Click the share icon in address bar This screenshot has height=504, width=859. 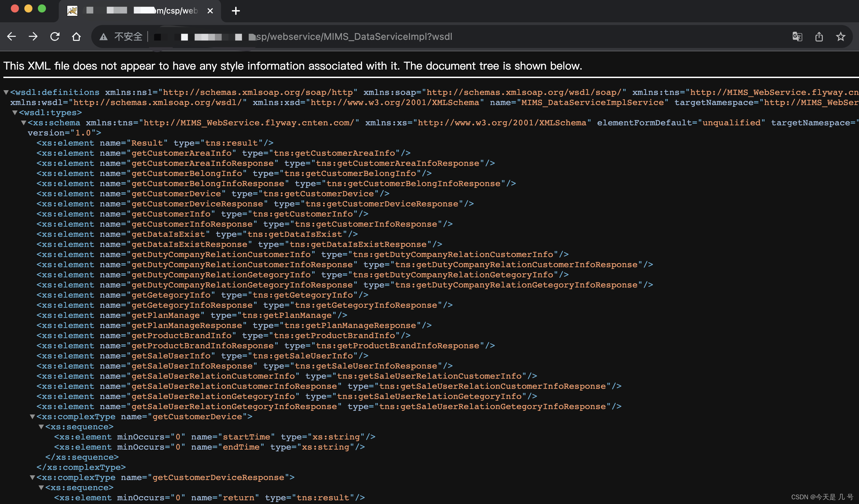point(819,36)
